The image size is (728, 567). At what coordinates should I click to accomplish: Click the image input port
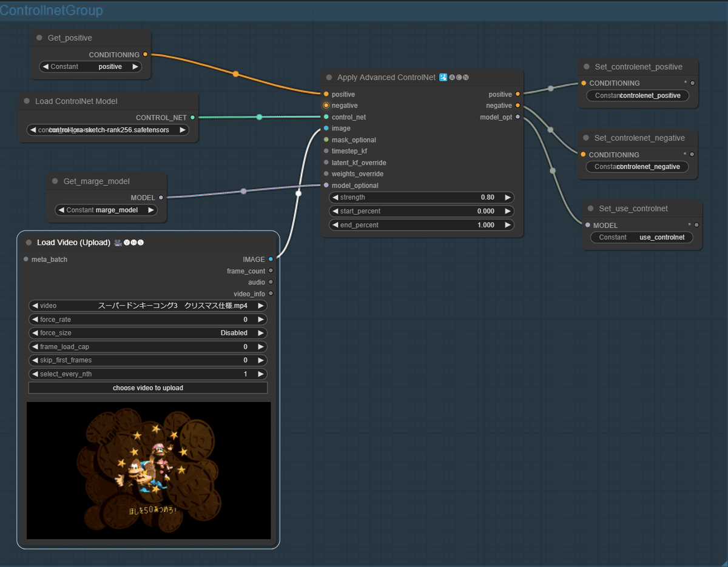click(326, 129)
